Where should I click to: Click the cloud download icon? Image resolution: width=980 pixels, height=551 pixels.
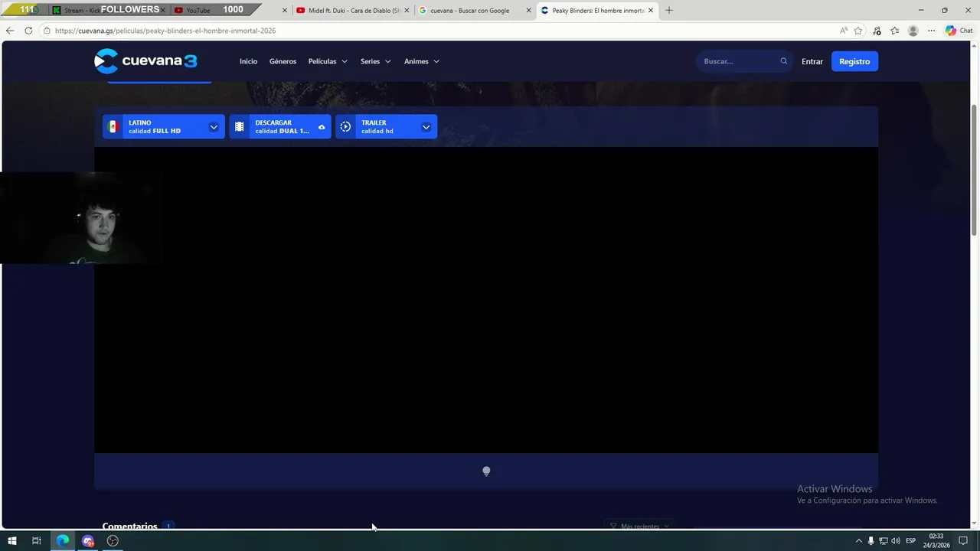[322, 127]
